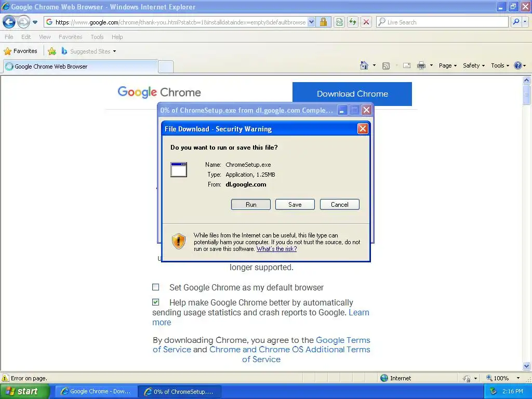Open a new blank tab
Screen dimensions: 532x399
(166, 66)
